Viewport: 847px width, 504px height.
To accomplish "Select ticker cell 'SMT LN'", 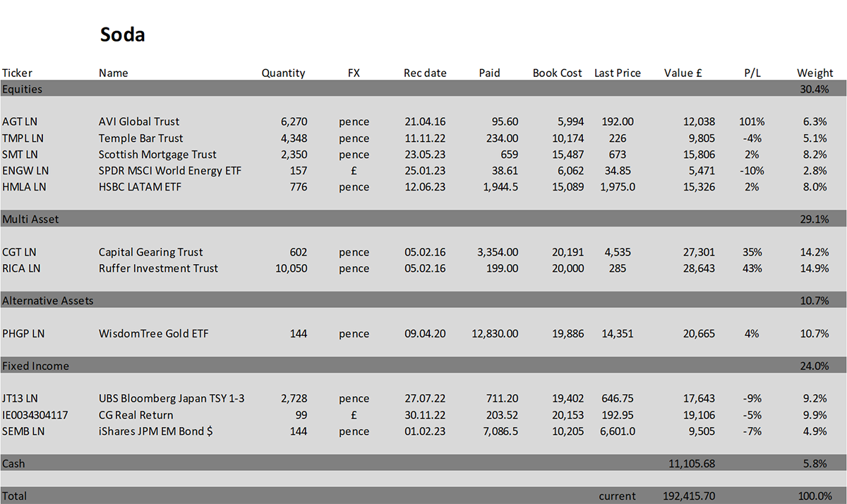I will [x=20, y=155].
